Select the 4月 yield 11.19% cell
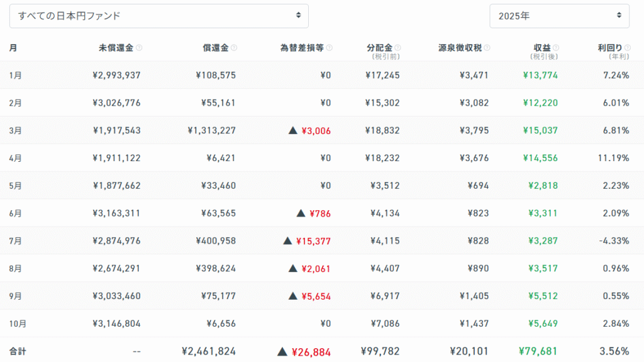 point(613,158)
